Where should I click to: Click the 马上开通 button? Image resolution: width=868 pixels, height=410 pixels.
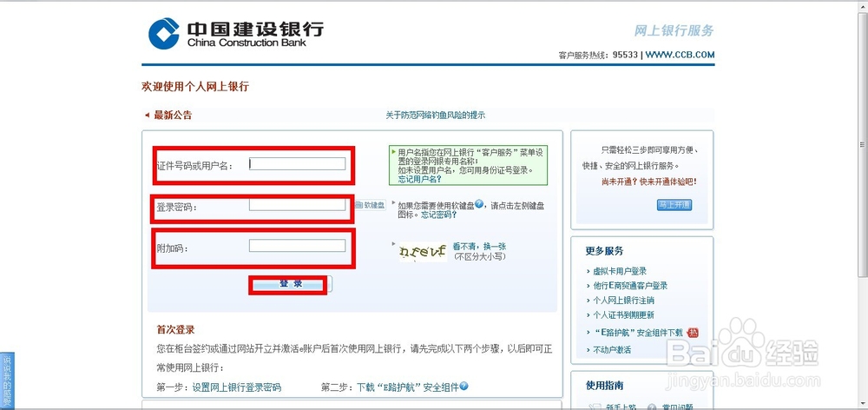(674, 205)
